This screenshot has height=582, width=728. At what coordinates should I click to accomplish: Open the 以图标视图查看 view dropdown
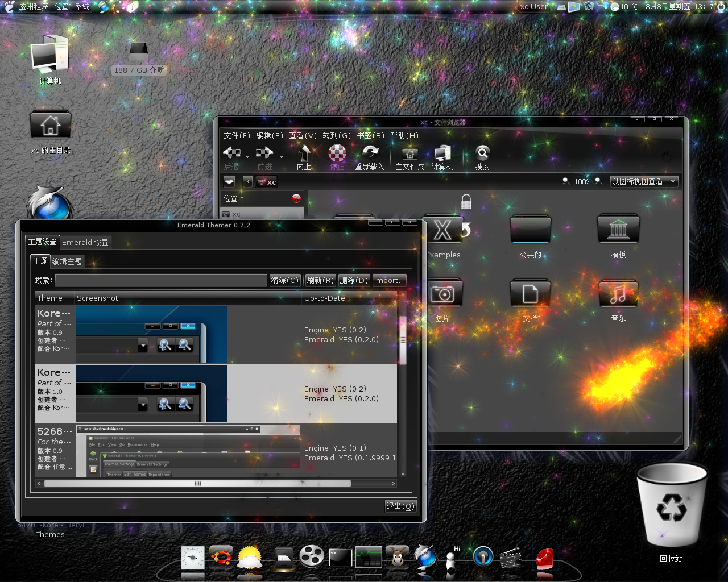(644, 181)
